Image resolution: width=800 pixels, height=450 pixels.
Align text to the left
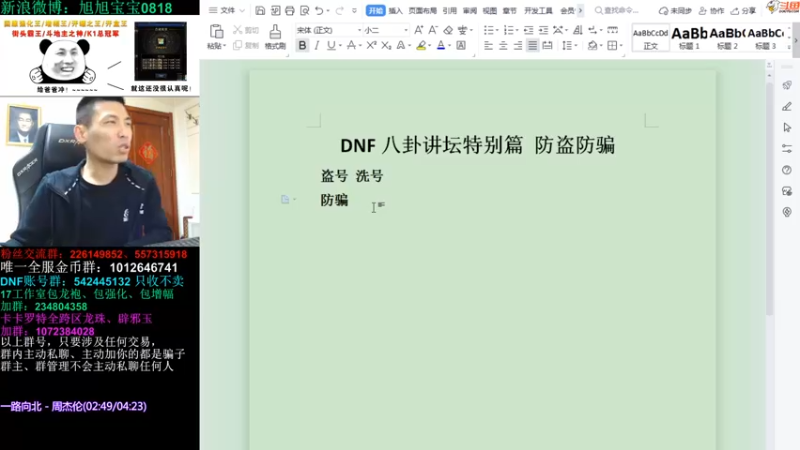(488, 45)
